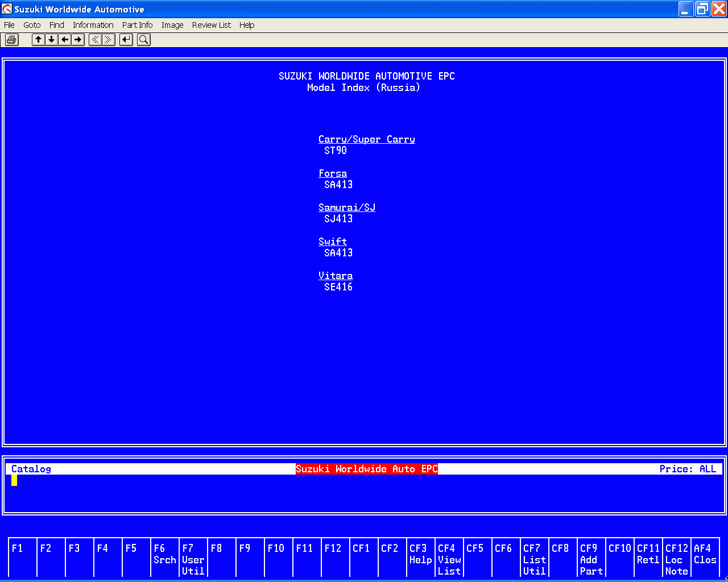The image size is (728, 582).
Task: Click the yellow cursor in the command line
Action: (x=14, y=480)
